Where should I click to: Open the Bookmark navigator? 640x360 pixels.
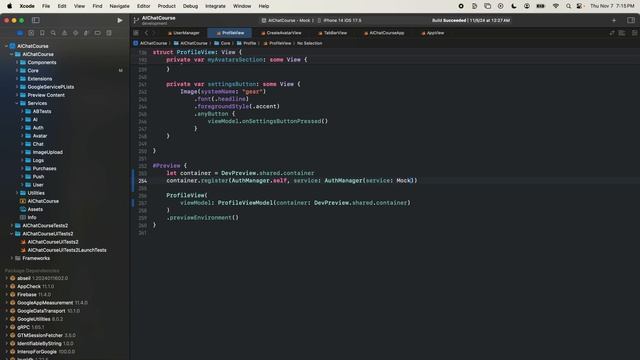(x=42, y=33)
